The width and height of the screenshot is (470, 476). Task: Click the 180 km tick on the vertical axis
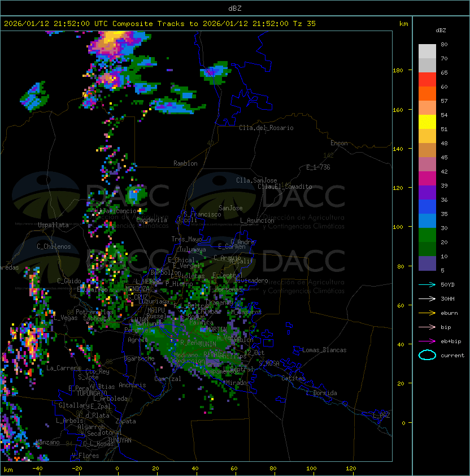(x=398, y=71)
